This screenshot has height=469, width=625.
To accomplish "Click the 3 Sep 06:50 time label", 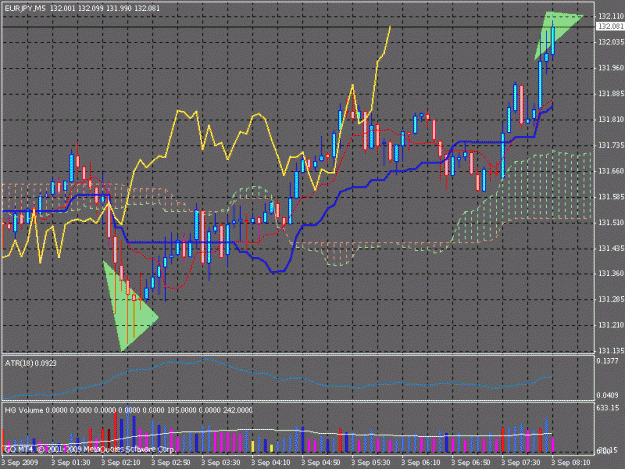I will (x=471, y=462).
